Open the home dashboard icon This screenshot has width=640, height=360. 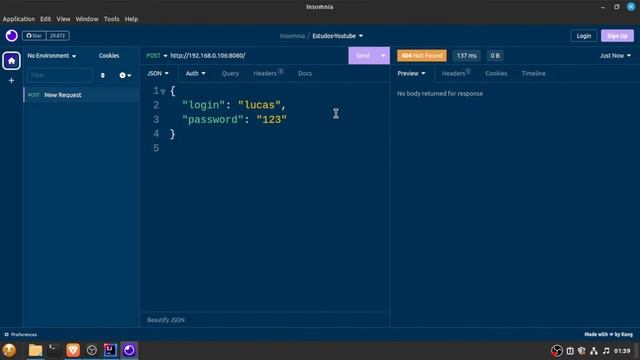tap(11, 61)
